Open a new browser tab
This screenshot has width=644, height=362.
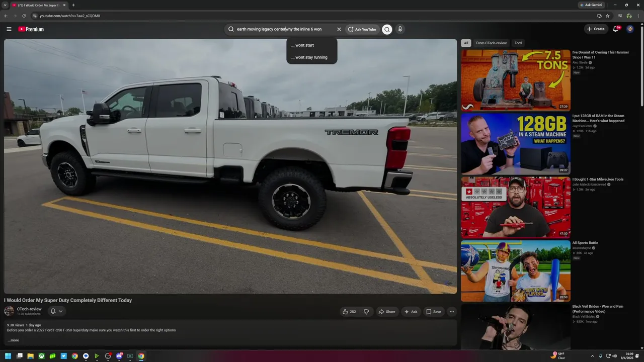click(73, 5)
